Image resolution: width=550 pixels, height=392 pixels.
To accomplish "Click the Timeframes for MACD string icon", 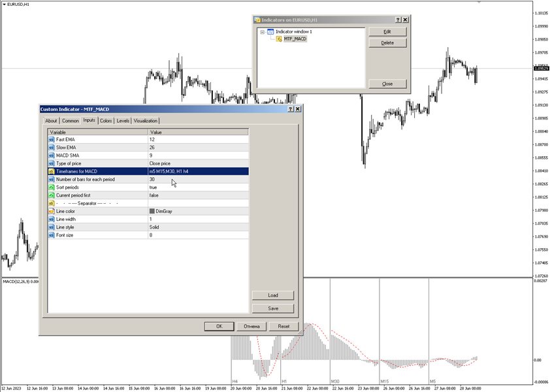I will 52,171.
